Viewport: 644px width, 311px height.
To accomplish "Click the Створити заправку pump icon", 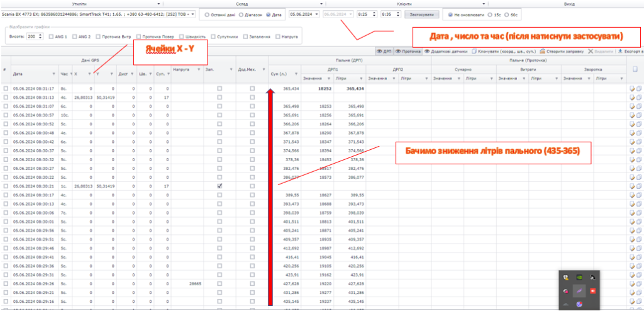I will tap(542, 52).
